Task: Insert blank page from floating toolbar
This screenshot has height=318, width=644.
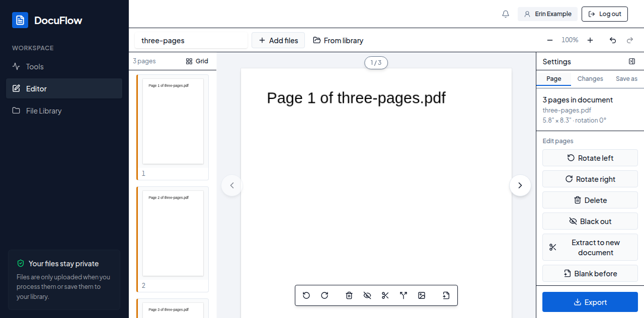Action: (446, 295)
